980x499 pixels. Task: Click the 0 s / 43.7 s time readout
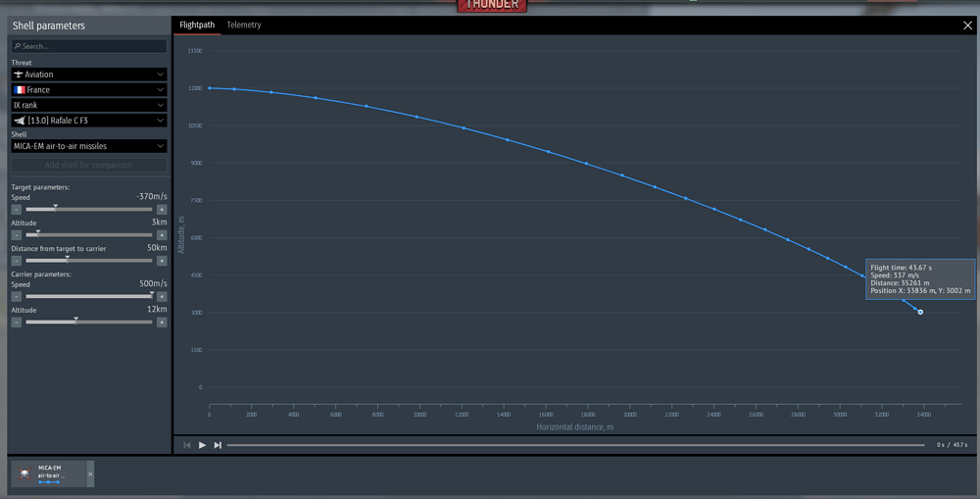pos(952,445)
